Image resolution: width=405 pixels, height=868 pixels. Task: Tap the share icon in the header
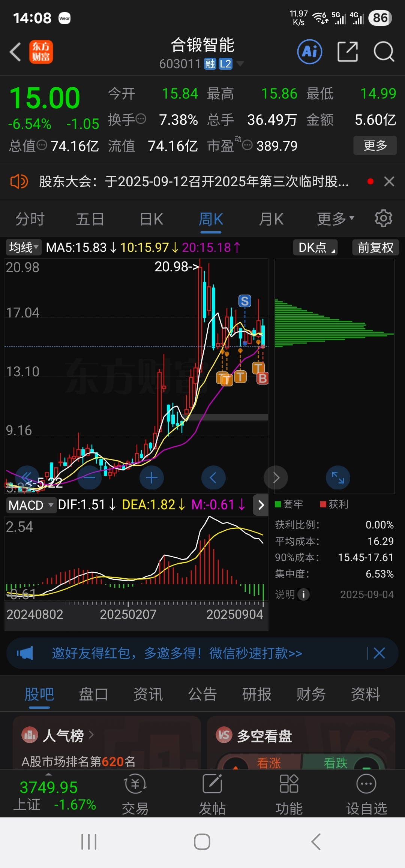(348, 51)
